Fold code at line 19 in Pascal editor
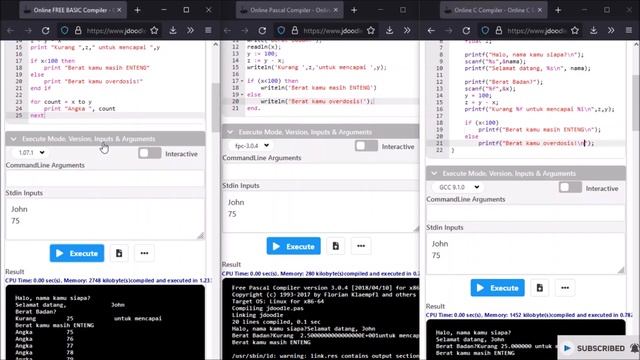Image resolution: width=640 pixels, height=360 pixels. click(242, 95)
